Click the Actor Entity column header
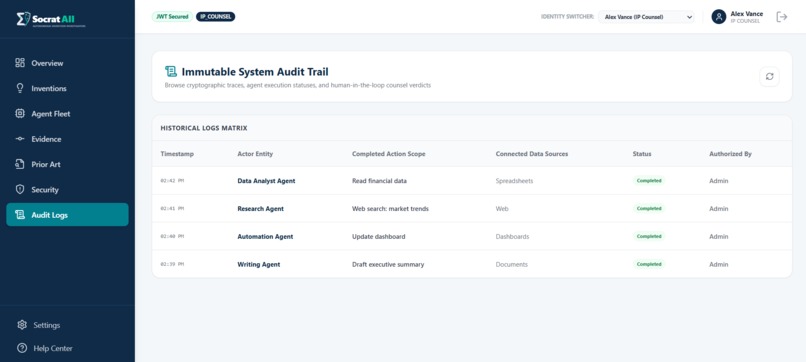 coord(255,154)
